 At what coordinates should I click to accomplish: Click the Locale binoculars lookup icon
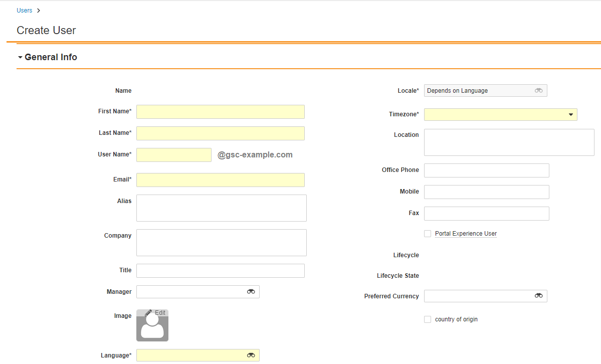point(538,90)
